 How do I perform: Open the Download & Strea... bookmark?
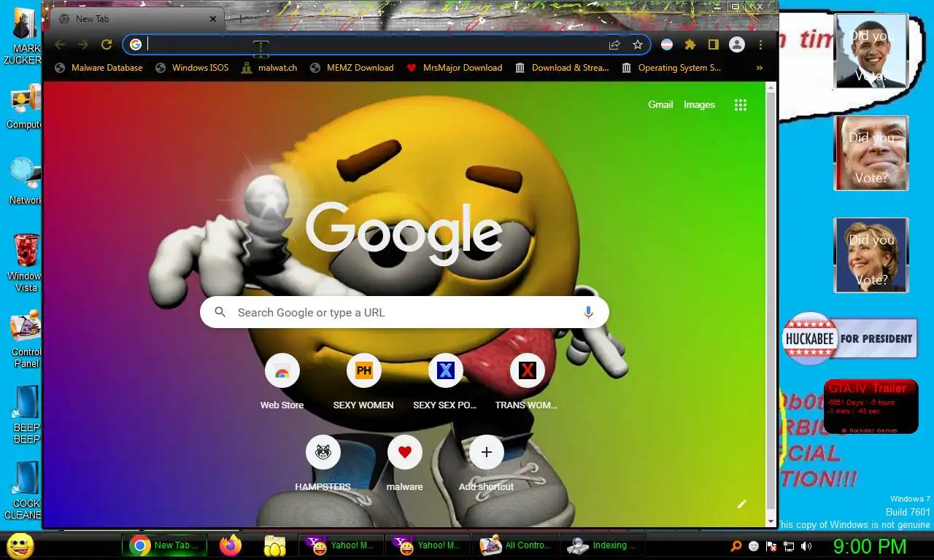561,68
